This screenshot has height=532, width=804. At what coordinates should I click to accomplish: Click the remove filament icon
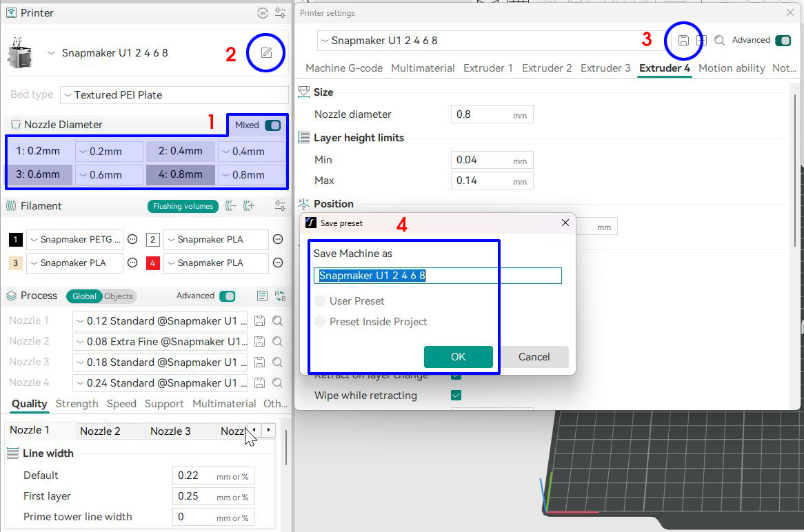pyautogui.click(x=231, y=206)
